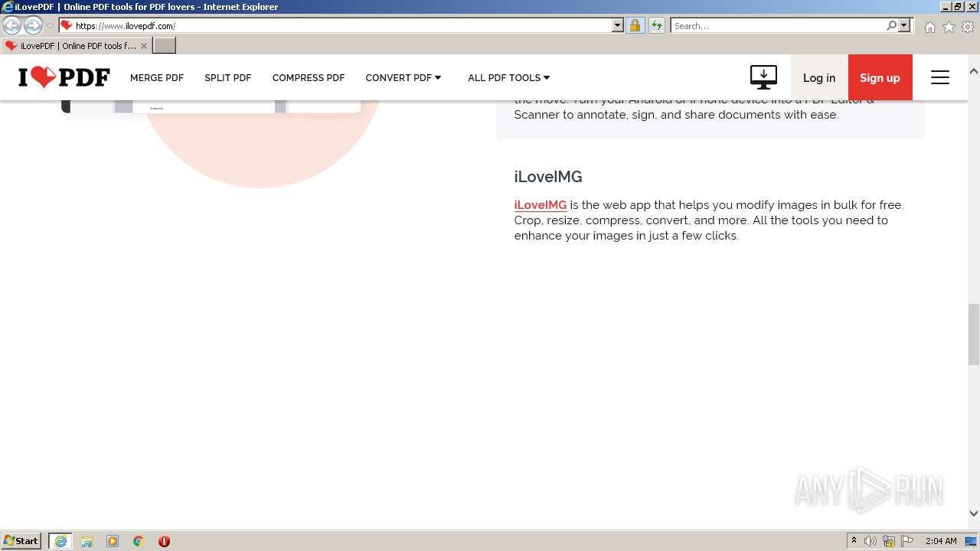Click the network tray icon
This screenshot has height=551, width=980.
[x=889, y=541]
